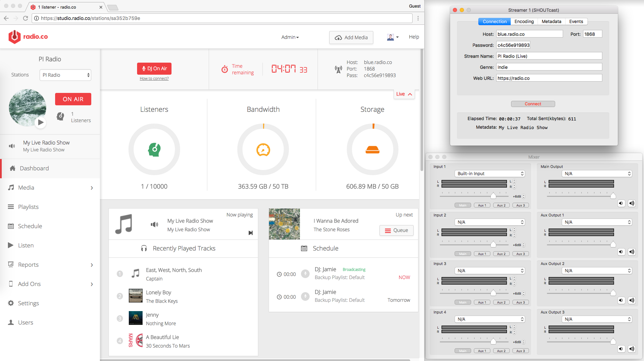The image size is (644, 361).
Task: Skip track with Now playing next icon
Action: coord(251,233)
